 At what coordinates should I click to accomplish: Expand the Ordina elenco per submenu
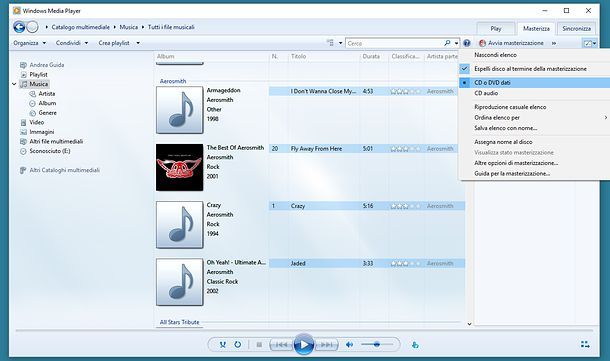535,117
